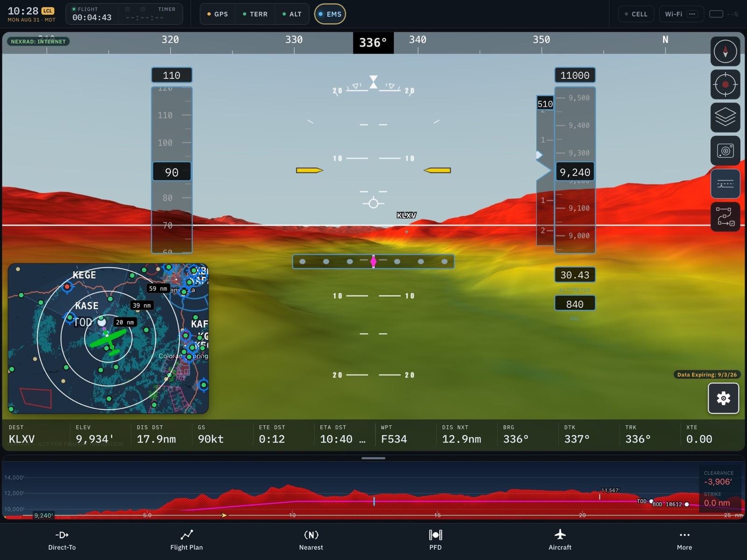Tap the battery level icon
747x560 pixels.
pos(716,14)
